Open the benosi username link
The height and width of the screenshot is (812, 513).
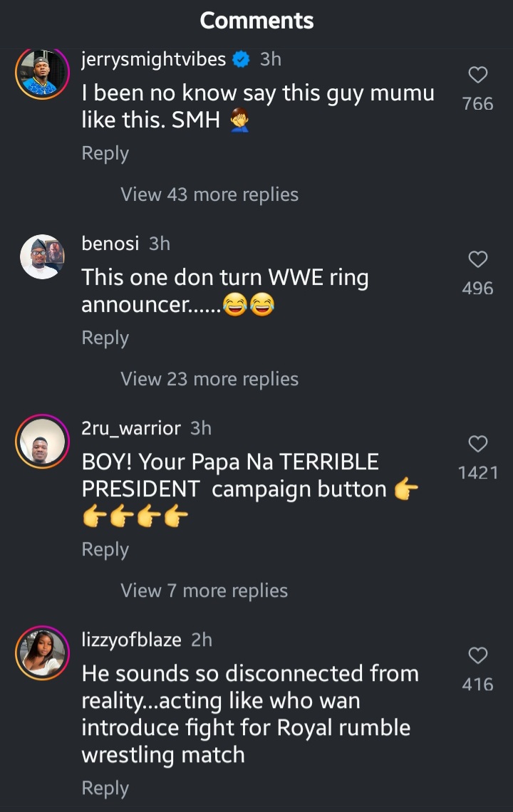tap(111, 244)
